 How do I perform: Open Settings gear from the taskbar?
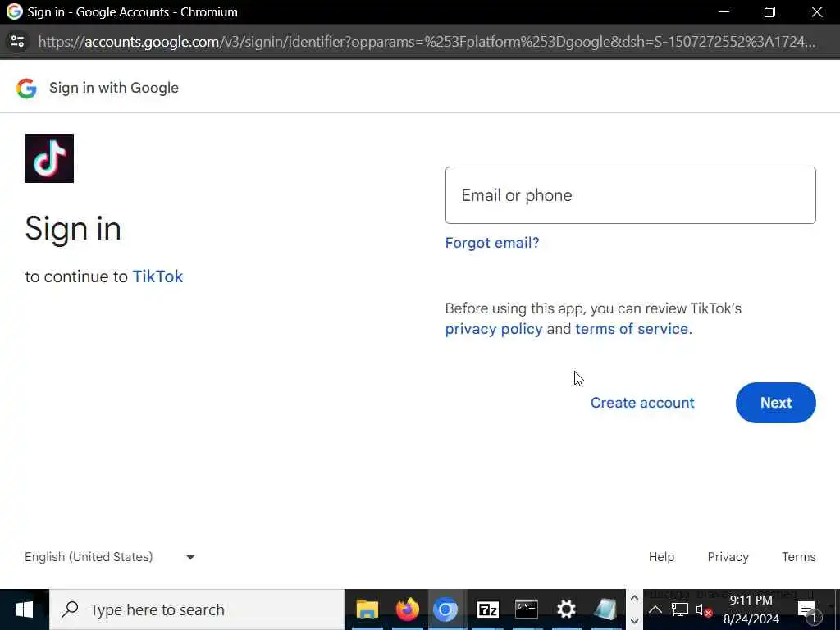pyautogui.click(x=566, y=609)
